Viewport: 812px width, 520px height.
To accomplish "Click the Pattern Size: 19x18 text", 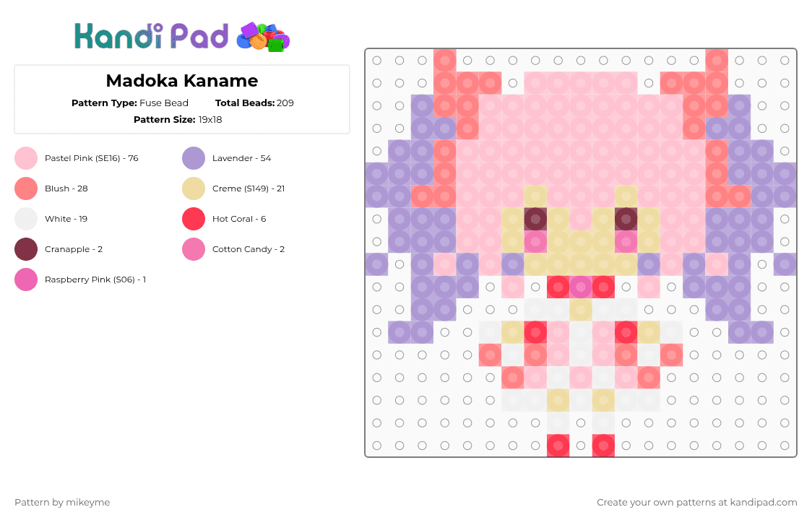I will [178, 120].
